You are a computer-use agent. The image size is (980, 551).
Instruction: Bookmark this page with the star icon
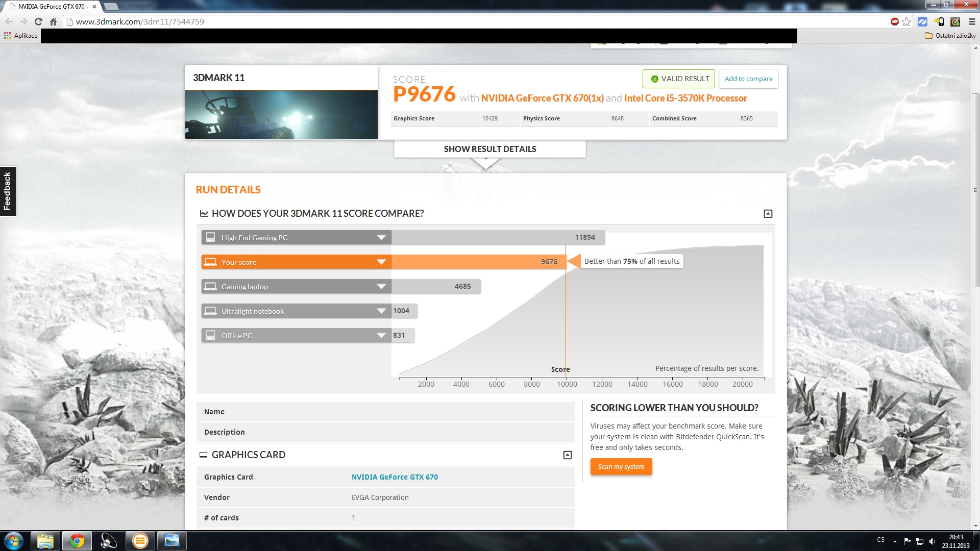[x=906, y=21]
